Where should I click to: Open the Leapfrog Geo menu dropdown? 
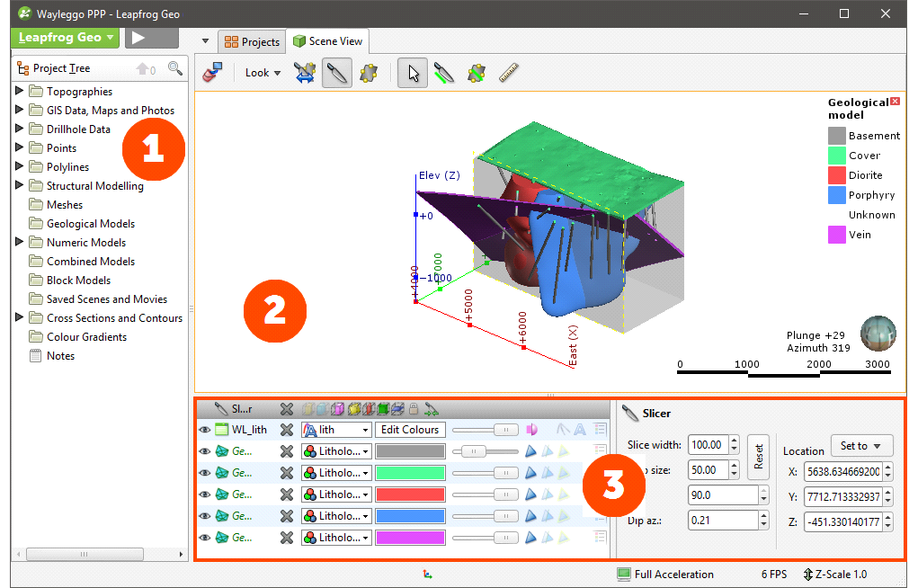(x=65, y=38)
